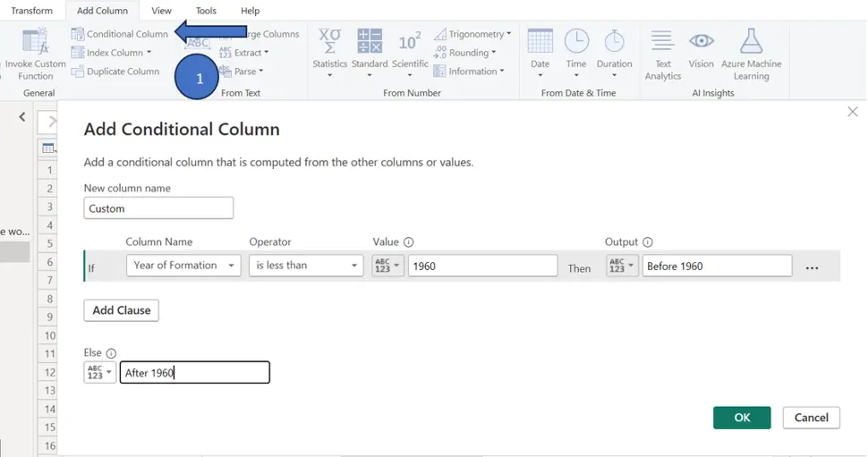This screenshot has width=868, height=457.
Task: Click the Add Clause button
Action: 121,310
